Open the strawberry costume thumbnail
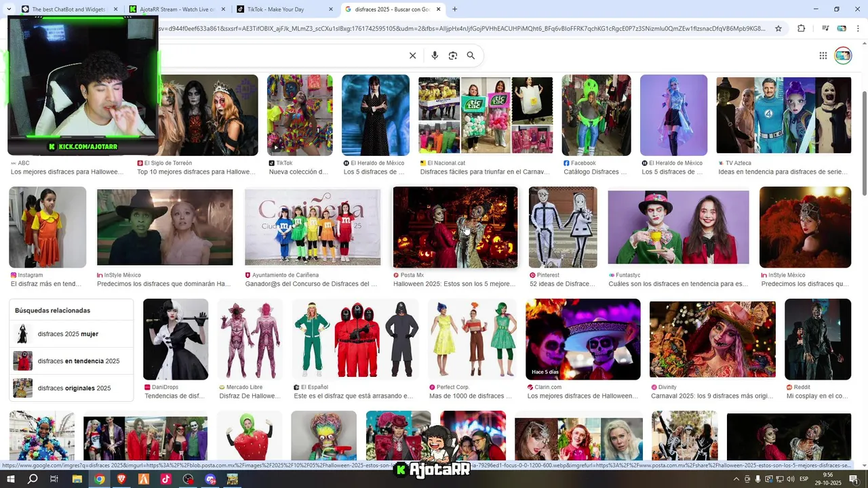 pos(250,436)
